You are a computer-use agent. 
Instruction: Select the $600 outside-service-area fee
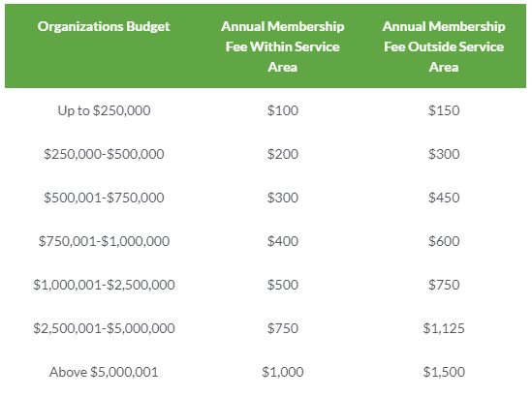click(x=444, y=241)
